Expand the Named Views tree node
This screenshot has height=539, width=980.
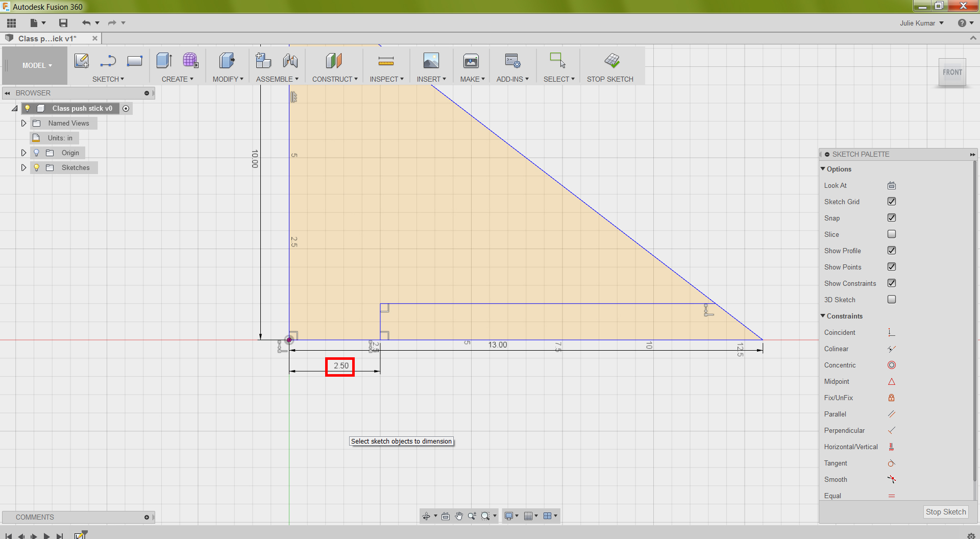pos(23,123)
